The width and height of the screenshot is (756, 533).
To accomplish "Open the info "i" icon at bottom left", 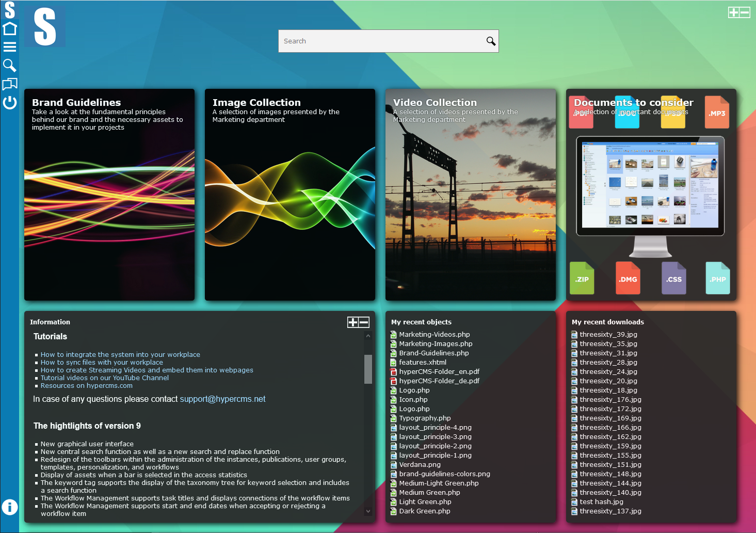I will click(x=9, y=507).
